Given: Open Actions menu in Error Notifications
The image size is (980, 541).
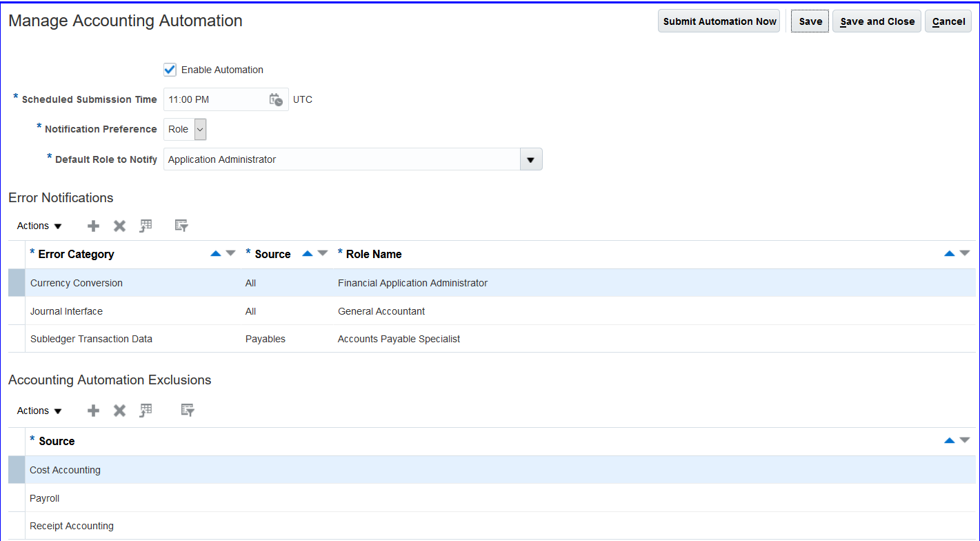Looking at the screenshot, I should click(x=39, y=226).
